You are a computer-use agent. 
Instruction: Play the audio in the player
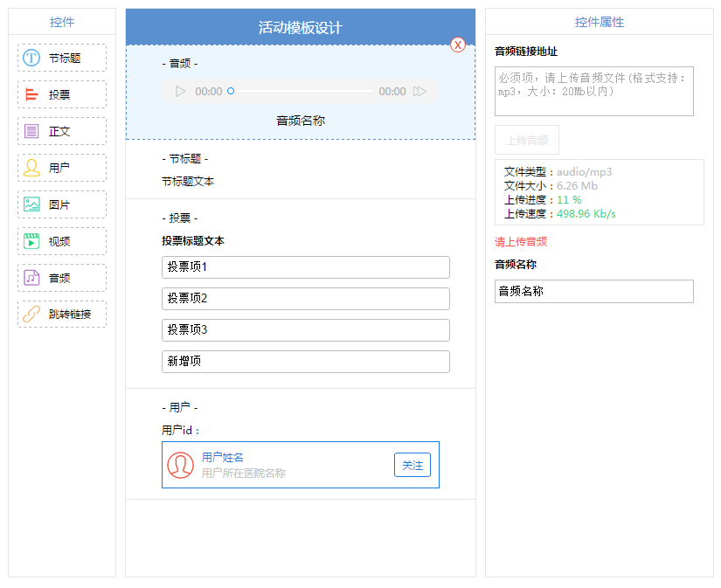pyautogui.click(x=180, y=92)
